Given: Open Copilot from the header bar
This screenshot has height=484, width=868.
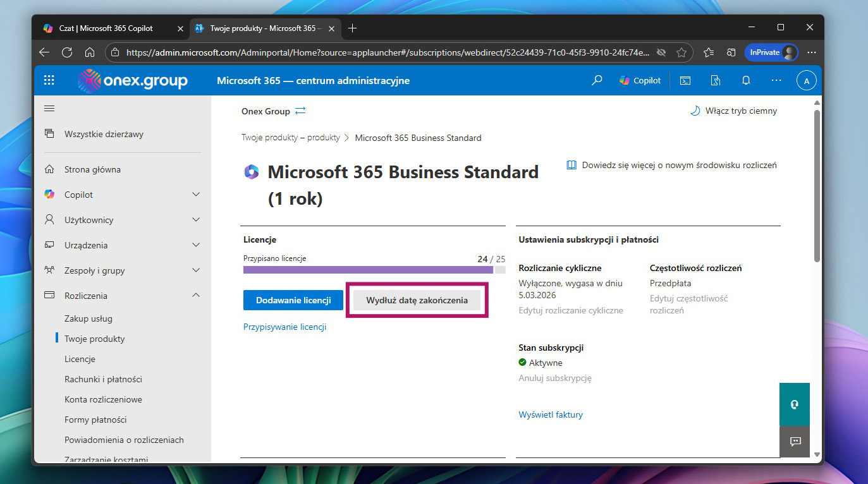Looking at the screenshot, I should click(x=640, y=80).
